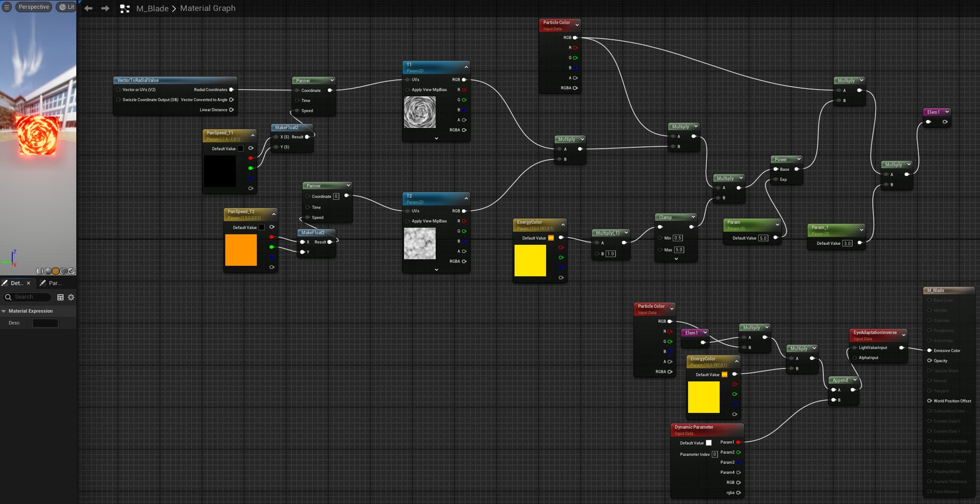Open the Lit view mode dropdown
Screen dimensions: 980x504
coord(66,7)
